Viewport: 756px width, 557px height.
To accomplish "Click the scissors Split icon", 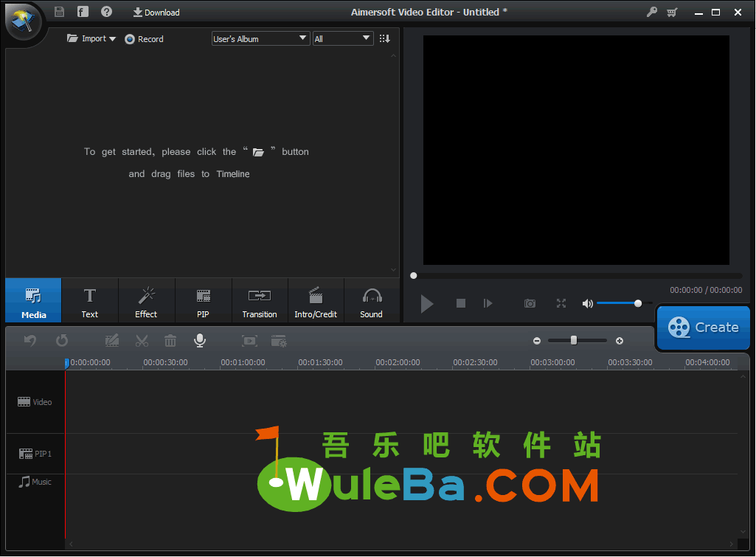I will pyautogui.click(x=142, y=341).
